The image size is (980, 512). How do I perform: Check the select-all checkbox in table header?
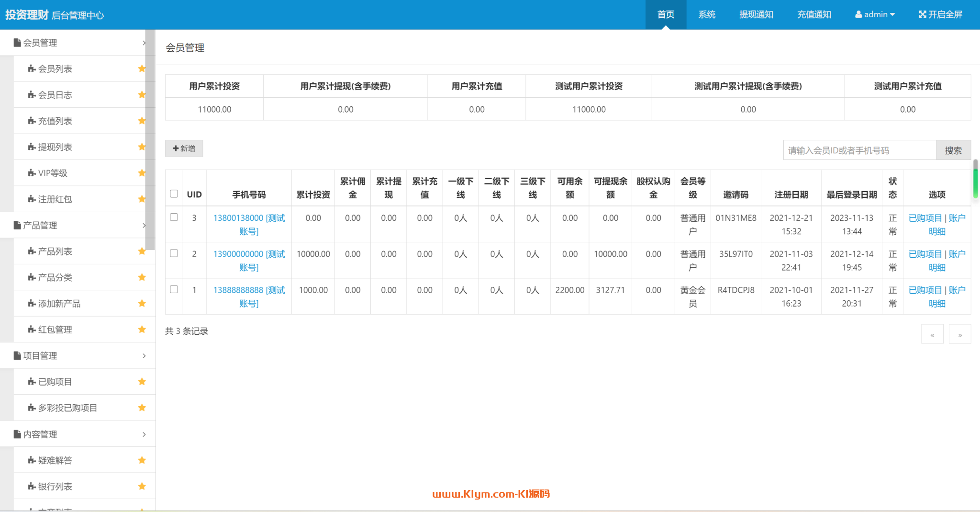coord(174,193)
